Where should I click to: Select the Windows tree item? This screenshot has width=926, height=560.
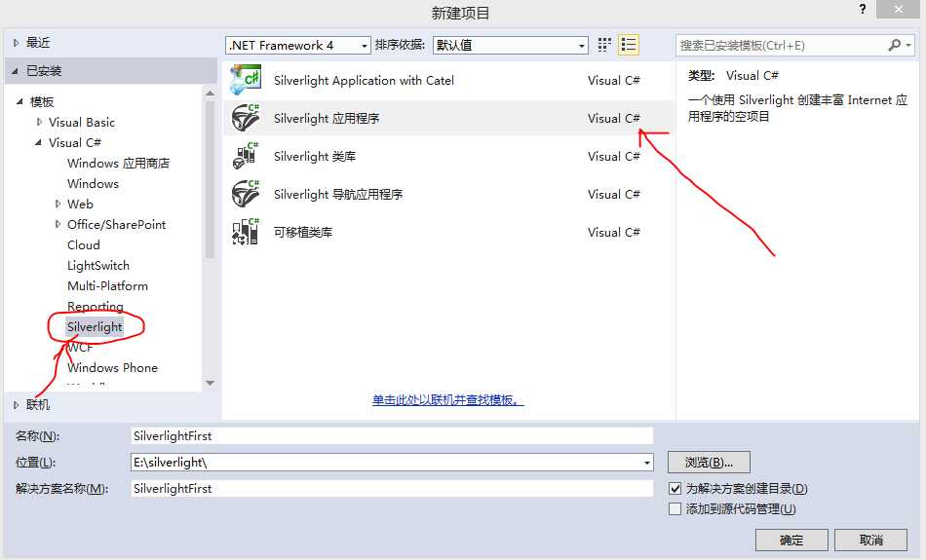pyautogui.click(x=93, y=183)
